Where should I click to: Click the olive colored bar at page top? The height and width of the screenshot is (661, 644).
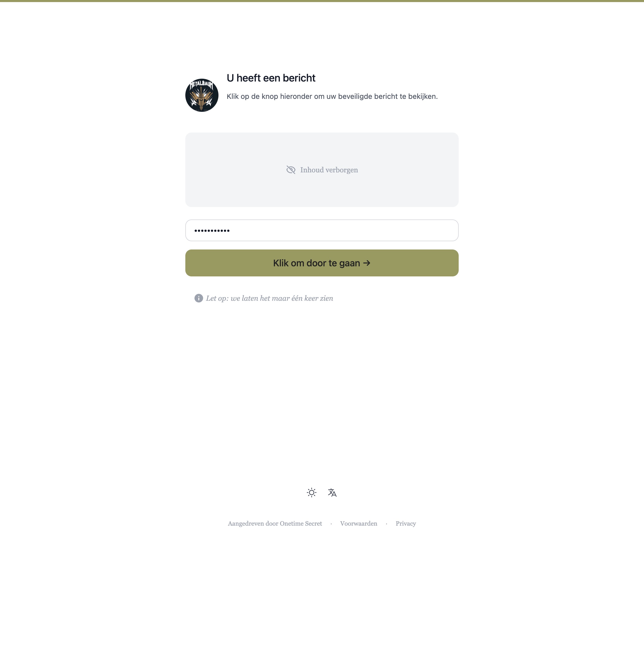click(322, 1)
